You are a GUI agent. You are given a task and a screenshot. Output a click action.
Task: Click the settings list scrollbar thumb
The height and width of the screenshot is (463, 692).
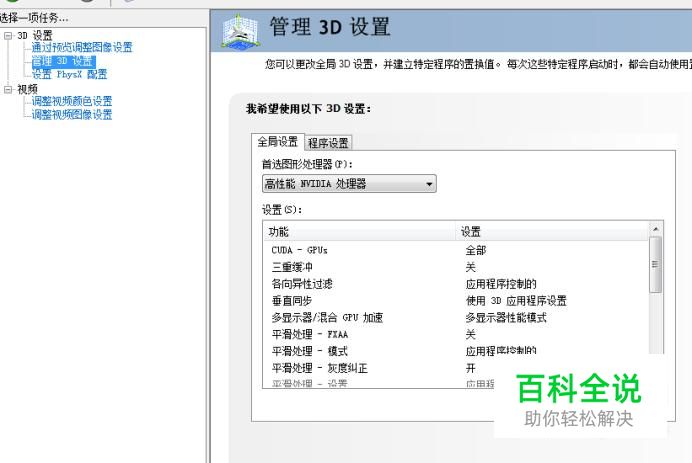[655, 265]
